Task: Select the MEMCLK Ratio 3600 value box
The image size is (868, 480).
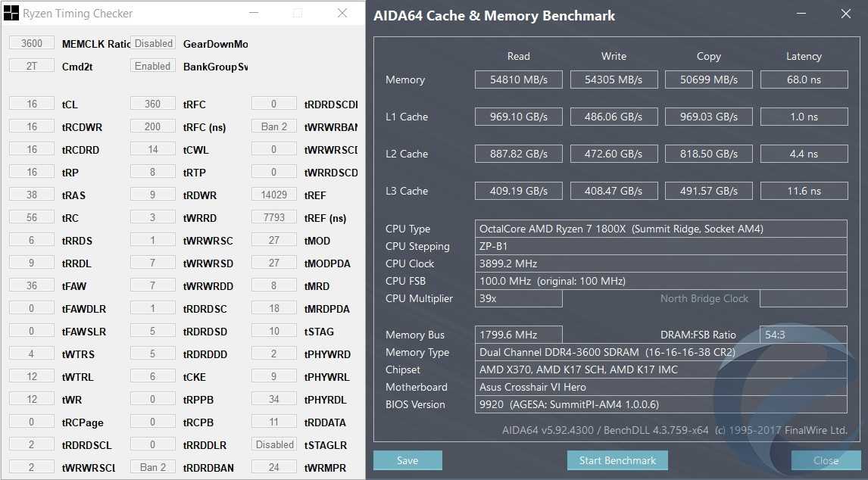Action: (32, 43)
